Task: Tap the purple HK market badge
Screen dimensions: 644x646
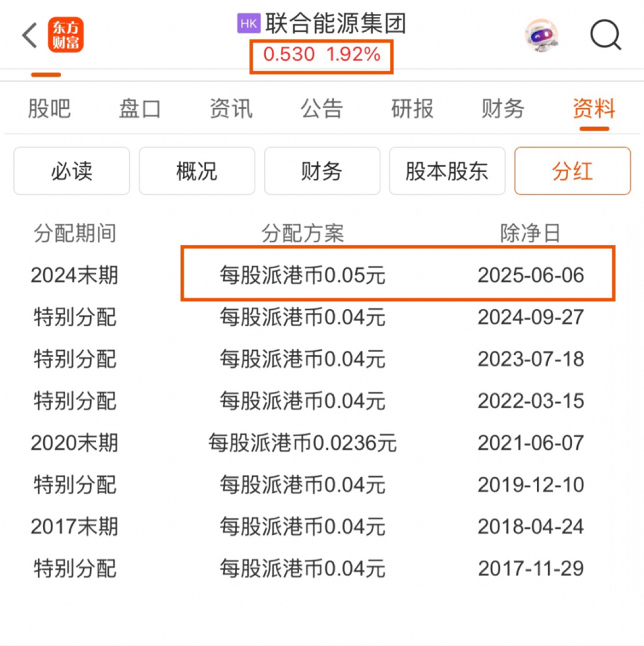Action: click(x=249, y=23)
